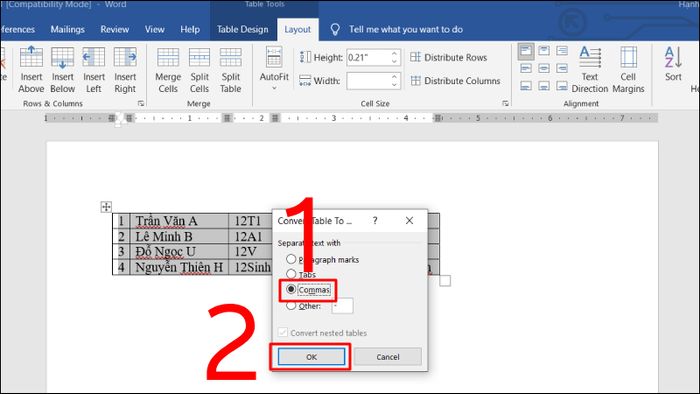Select Align Top Right alignment icon

tap(562, 51)
